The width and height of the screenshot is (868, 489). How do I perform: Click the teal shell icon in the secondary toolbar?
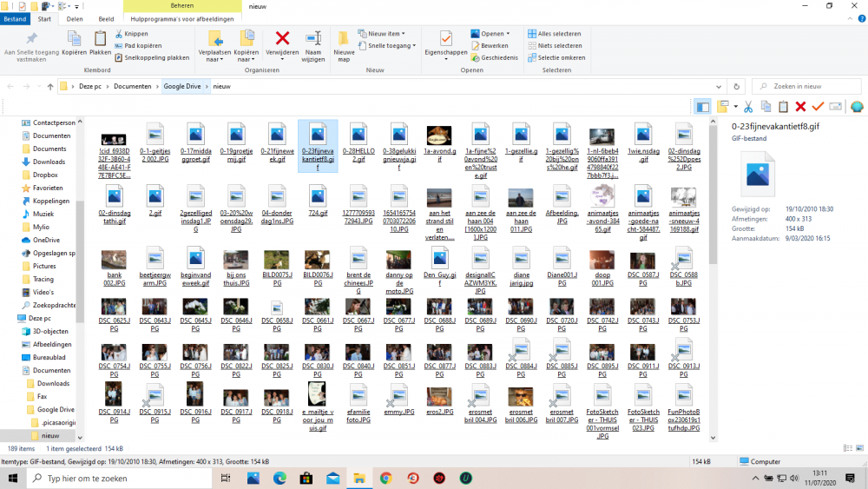[x=857, y=106]
